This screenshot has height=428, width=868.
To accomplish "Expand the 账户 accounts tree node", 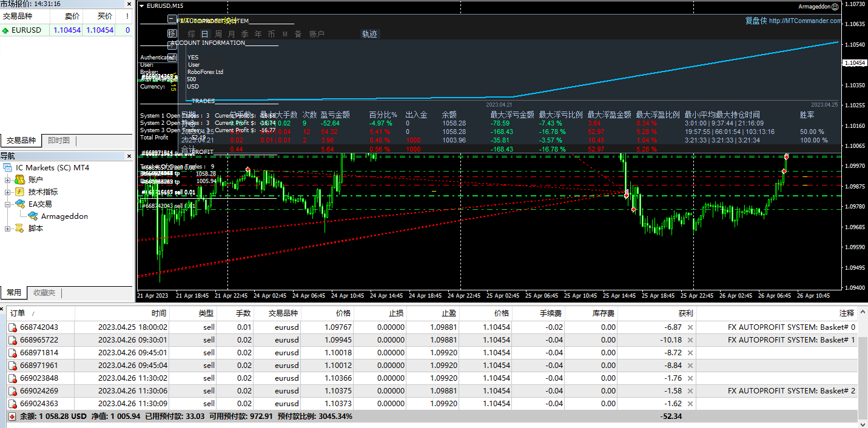I will coord(8,180).
